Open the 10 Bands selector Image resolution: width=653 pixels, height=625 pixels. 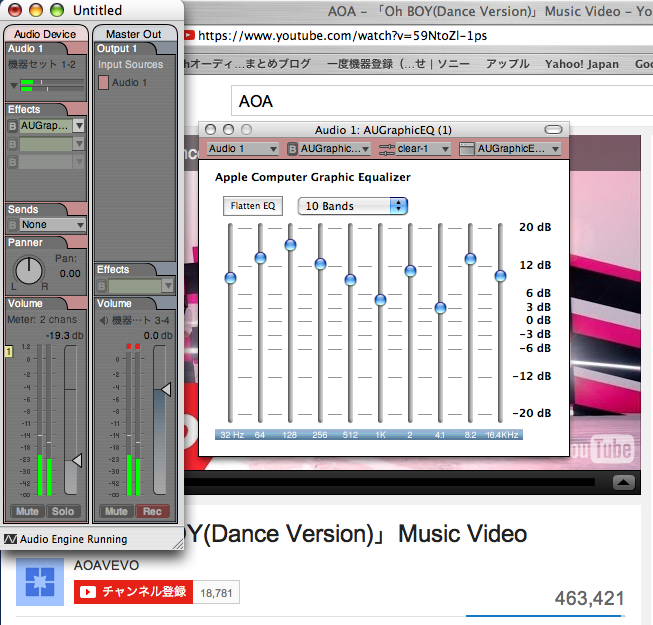[x=352, y=206]
